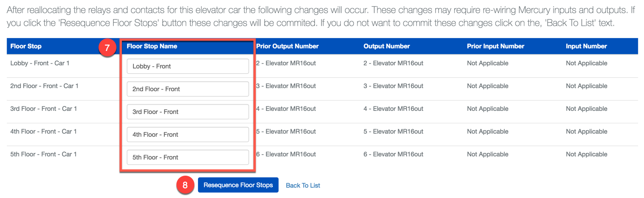Viewport: 644px width, 198px height.
Task: Click the Floor Stop Name column header
Action: pyautogui.click(x=152, y=46)
